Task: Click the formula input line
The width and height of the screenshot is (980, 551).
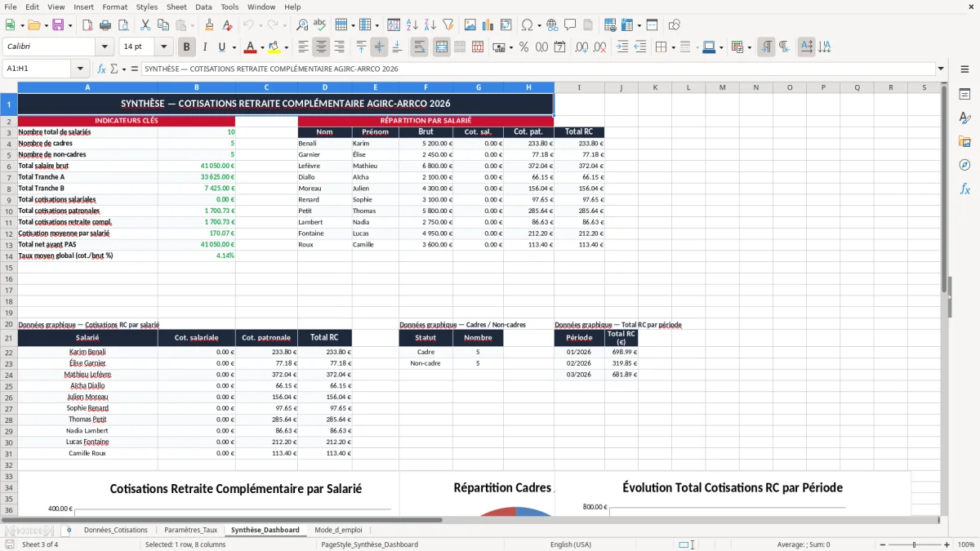Action: 537,69
